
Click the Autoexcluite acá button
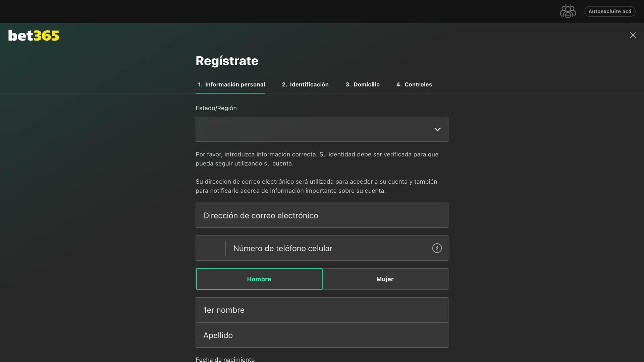click(610, 11)
